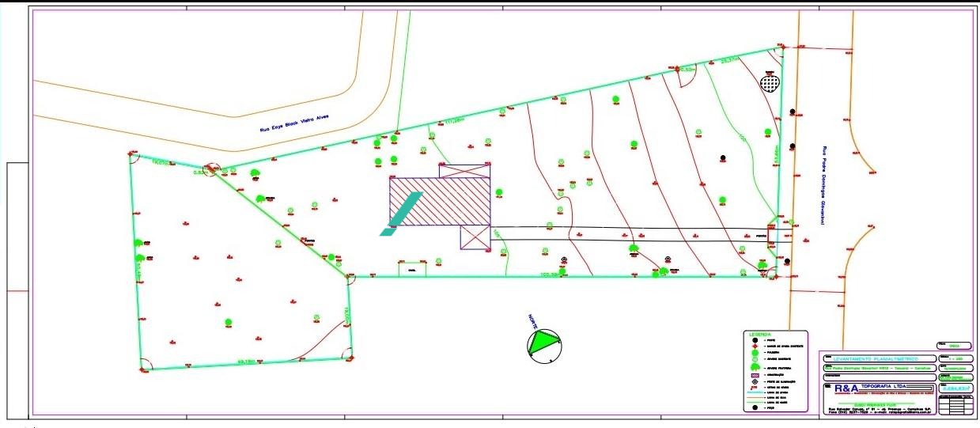This screenshot has height=428, width=980.
Task: Click the North arrow compass symbol
Action: tap(547, 345)
